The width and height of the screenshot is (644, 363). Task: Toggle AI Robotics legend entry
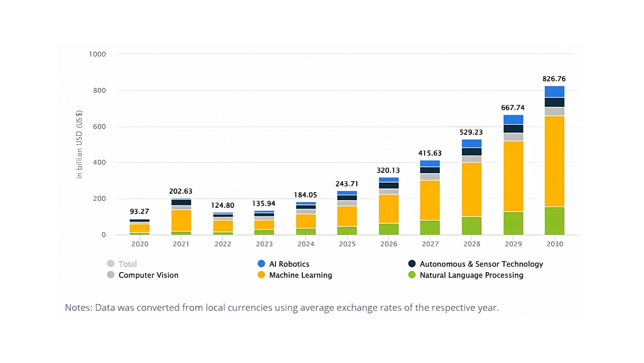pos(283,264)
